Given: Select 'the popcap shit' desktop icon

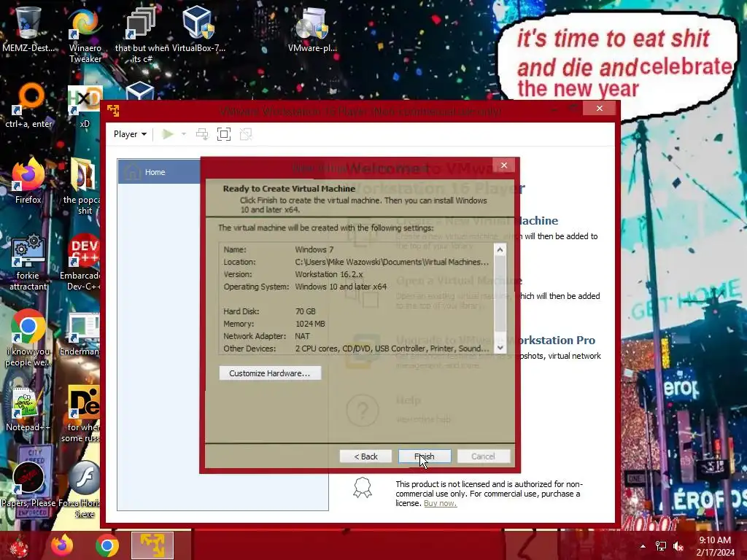Looking at the screenshot, I should (x=82, y=187).
